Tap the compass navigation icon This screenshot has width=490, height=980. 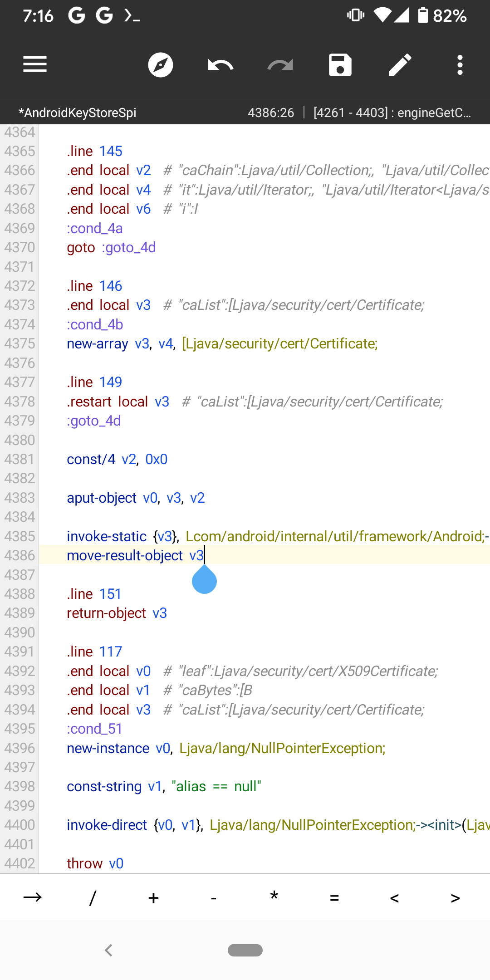click(161, 65)
